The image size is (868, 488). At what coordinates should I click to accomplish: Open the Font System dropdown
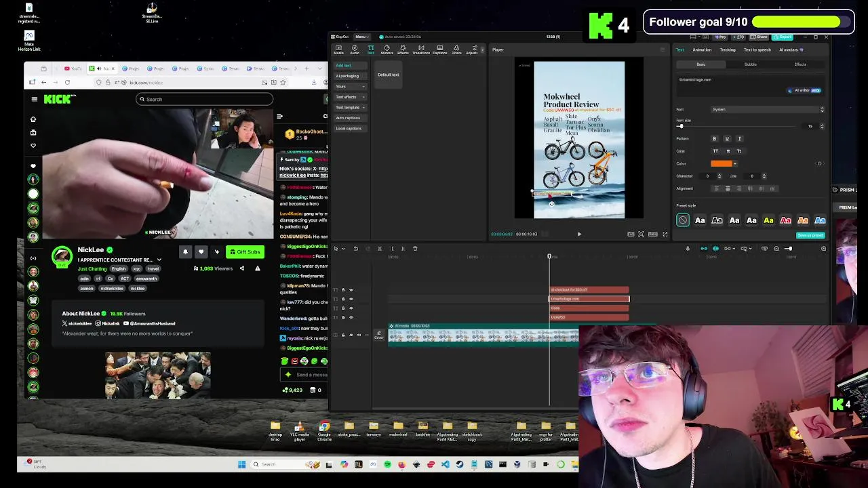(768, 109)
